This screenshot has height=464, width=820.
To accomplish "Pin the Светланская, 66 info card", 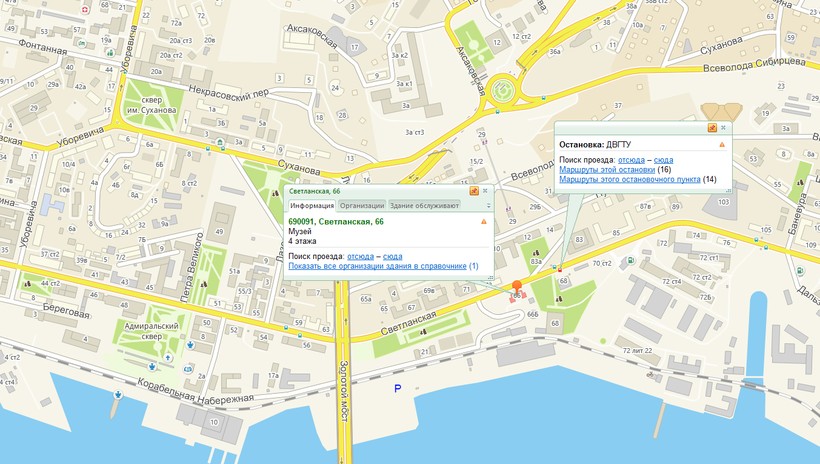I will coord(474,190).
